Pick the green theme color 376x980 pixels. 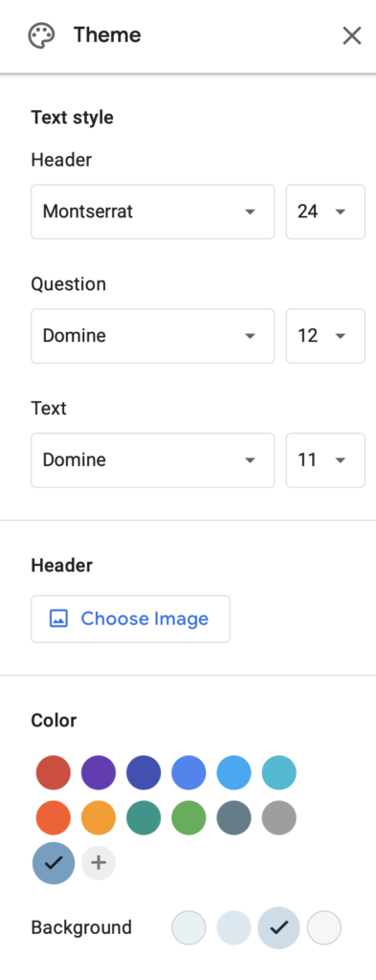point(188,817)
